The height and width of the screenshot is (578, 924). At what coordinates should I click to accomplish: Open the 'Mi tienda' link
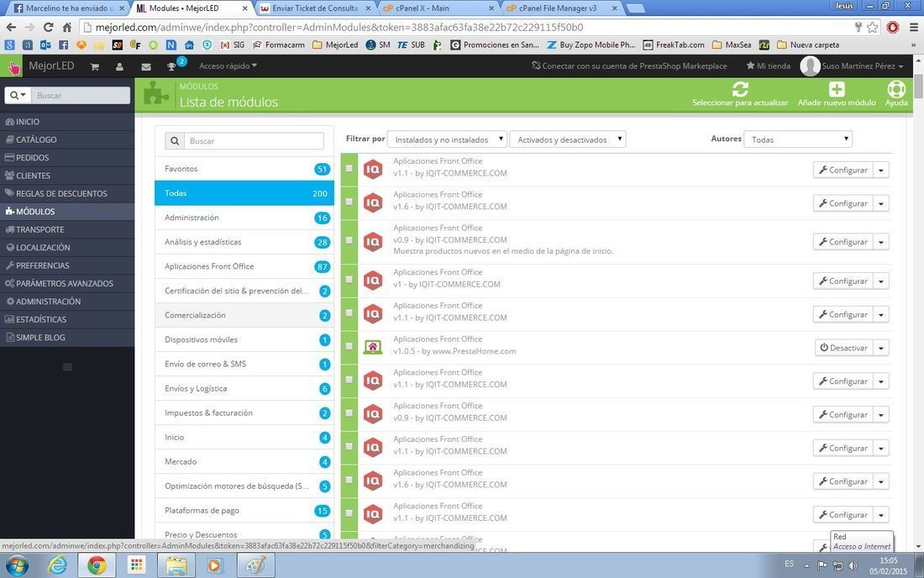(x=769, y=66)
